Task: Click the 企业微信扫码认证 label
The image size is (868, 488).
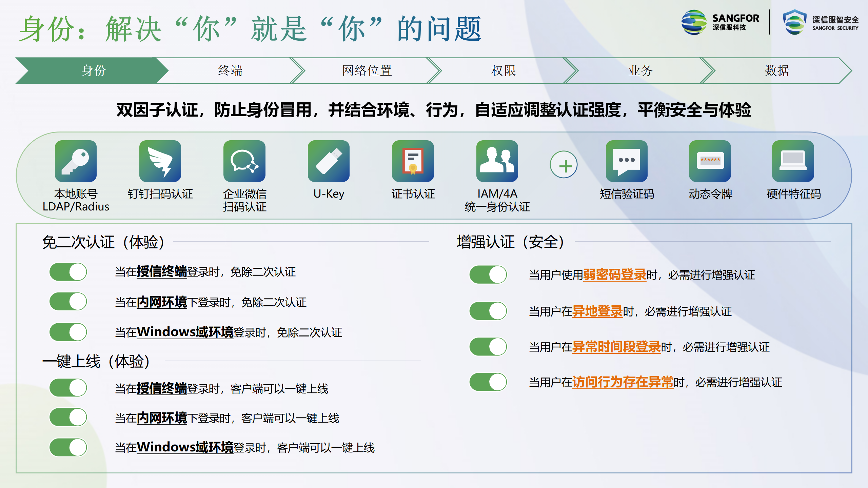Action: [244, 200]
